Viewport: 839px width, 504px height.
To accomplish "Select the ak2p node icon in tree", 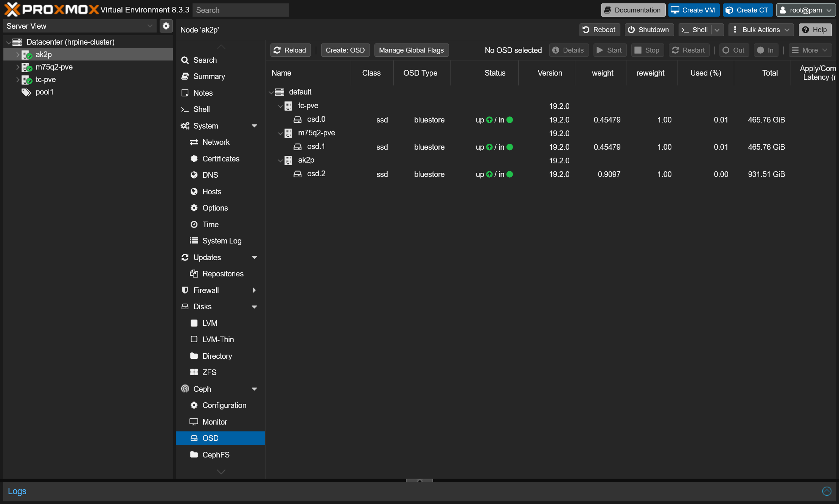I will coord(26,55).
